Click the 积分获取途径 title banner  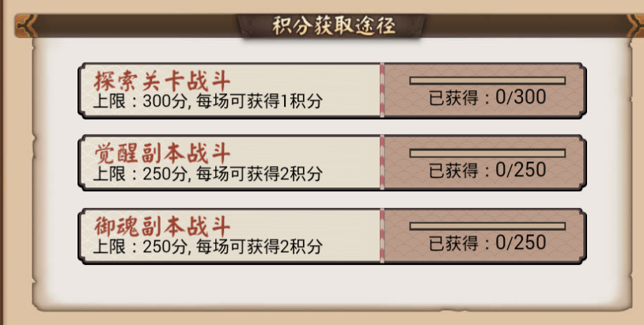332,25
